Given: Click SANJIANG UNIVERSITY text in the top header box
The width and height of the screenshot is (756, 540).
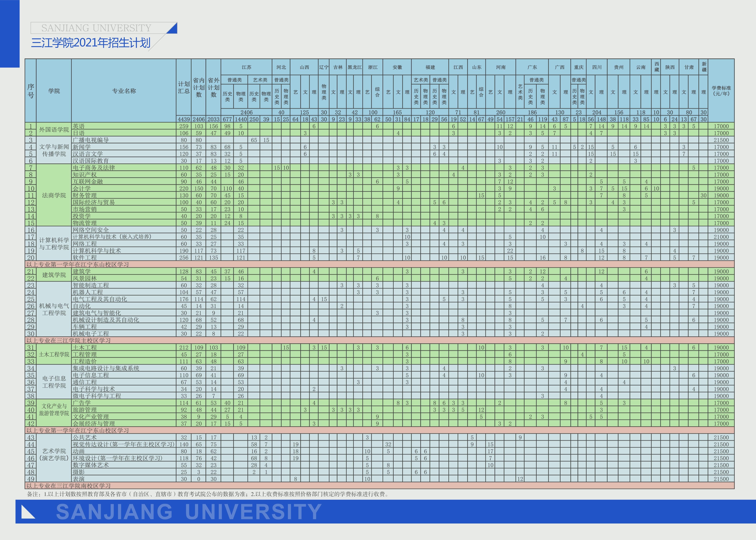Looking at the screenshot, I should 96,28.
